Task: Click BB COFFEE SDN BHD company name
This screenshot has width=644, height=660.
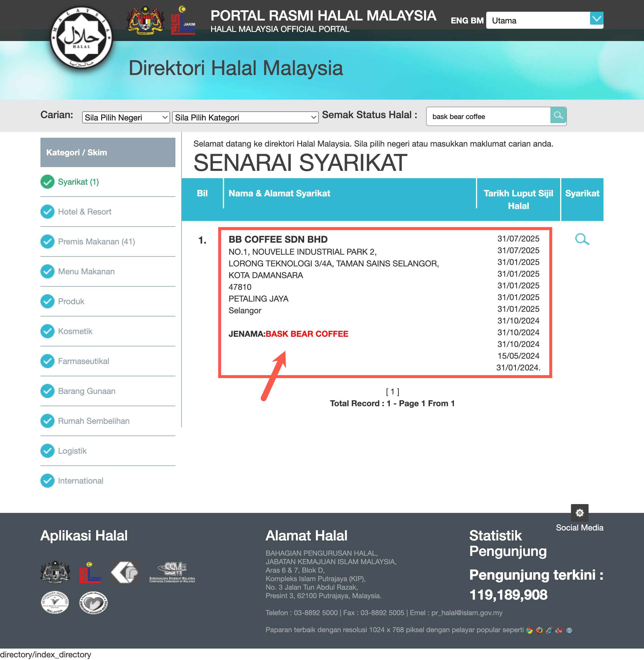Action: coord(278,239)
